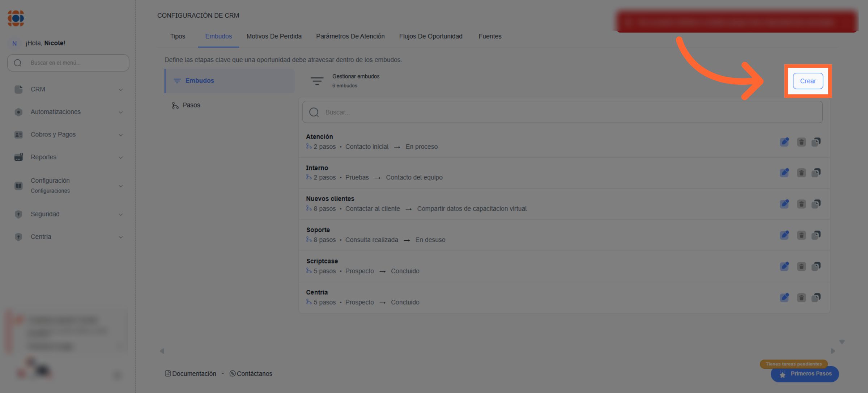This screenshot has height=393, width=868.
Task: Click the Primeros Pasos button
Action: click(x=805, y=374)
